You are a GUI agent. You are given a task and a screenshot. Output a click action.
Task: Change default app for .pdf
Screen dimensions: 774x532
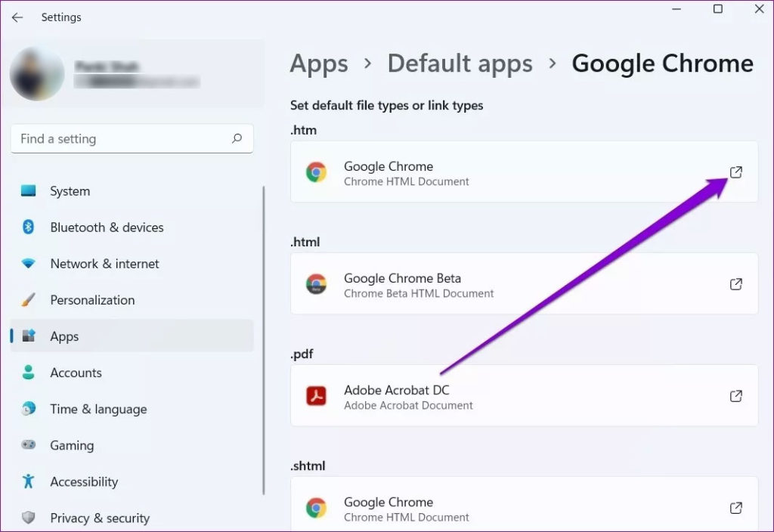(x=525, y=395)
